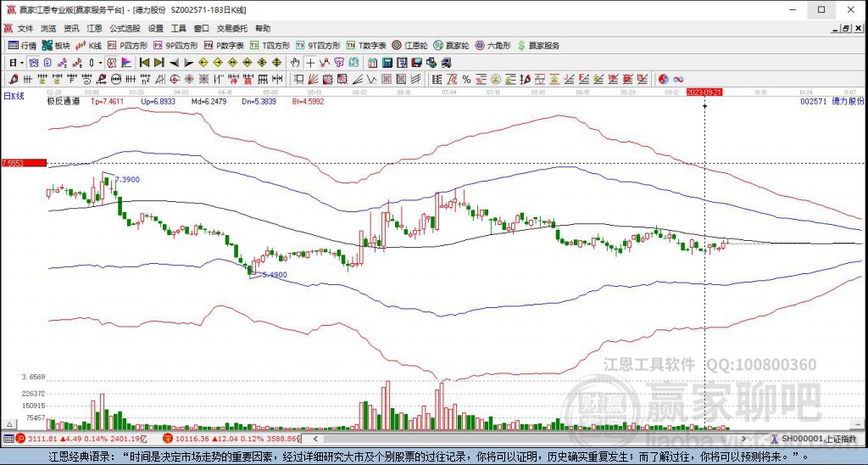The width and height of the screenshot is (868, 465).
Task: Select the circled 金 golden ratio tool
Action: tap(495, 80)
